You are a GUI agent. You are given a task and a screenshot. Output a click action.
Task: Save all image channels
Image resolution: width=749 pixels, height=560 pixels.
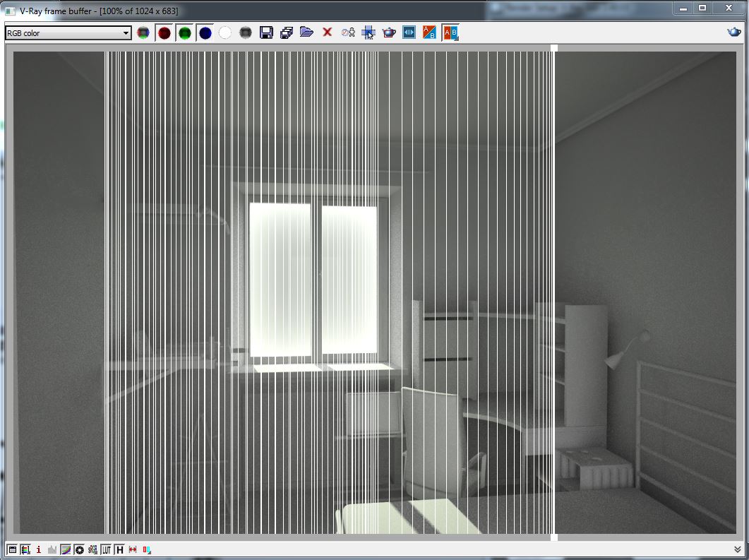click(x=286, y=32)
